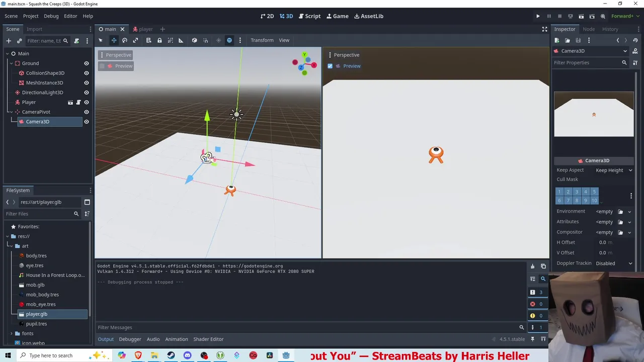Add a new child node with plus icon
Image resolution: width=644 pixels, height=362 pixels.
click(9, 41)
